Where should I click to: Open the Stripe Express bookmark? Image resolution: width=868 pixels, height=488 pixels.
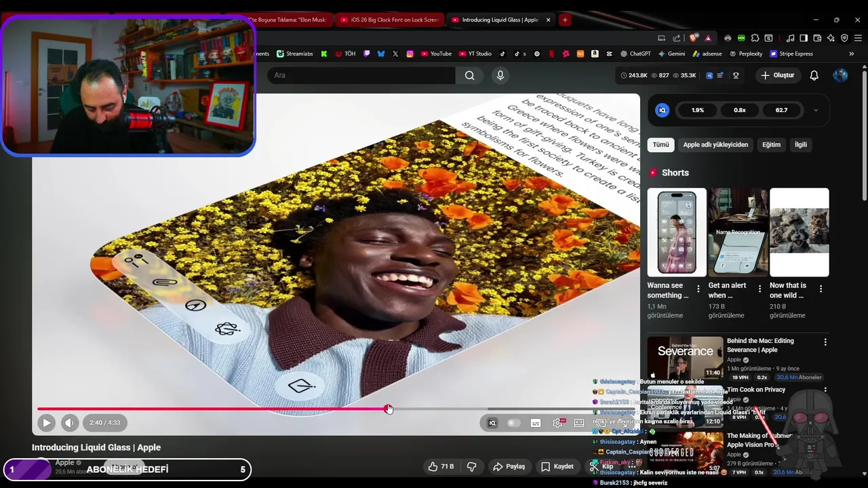tap(791, 54)
